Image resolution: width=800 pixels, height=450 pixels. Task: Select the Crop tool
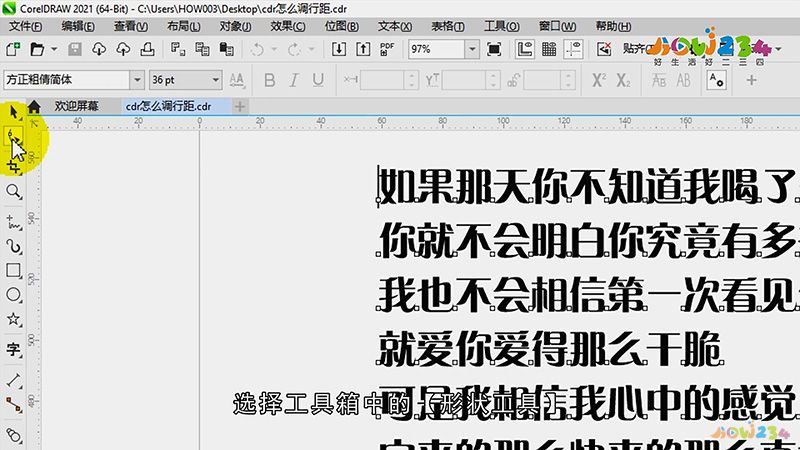click(x=13, y=166)
